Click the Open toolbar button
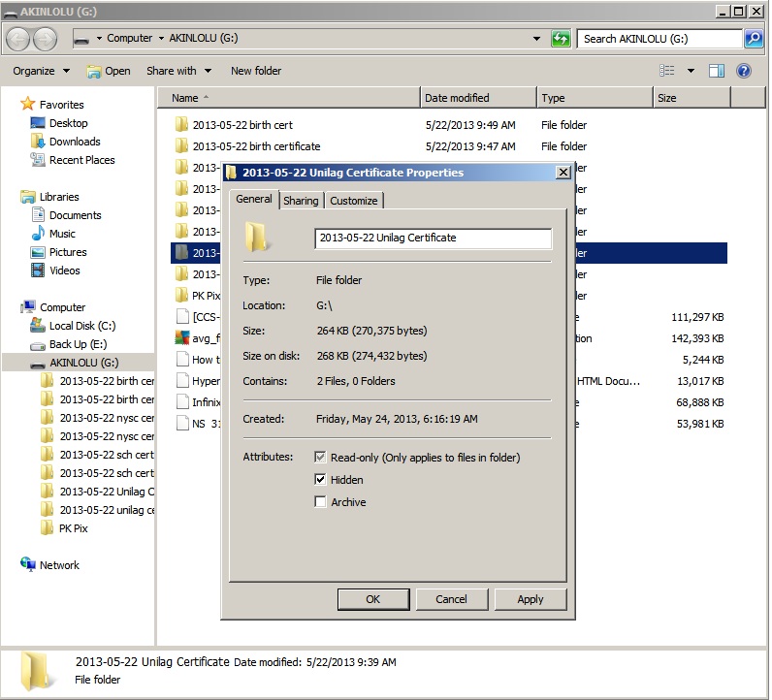772x700 pixels. [x=109, y=71]
